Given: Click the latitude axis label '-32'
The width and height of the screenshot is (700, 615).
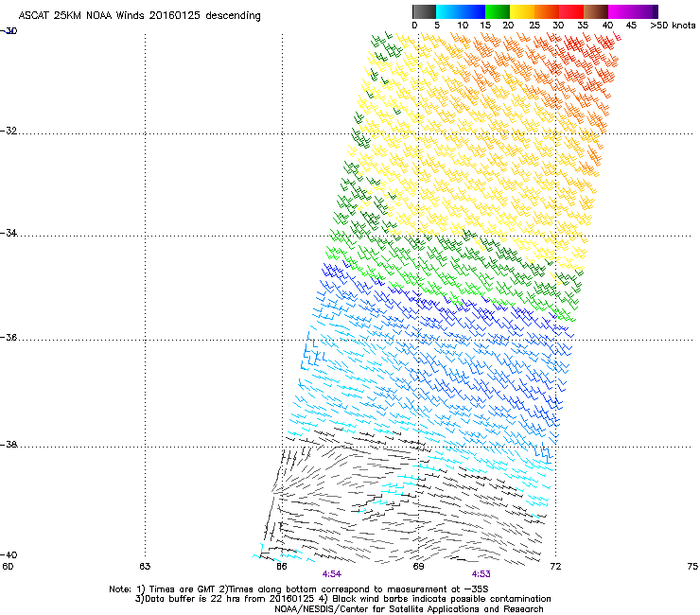Looking at the screenshot, I should [x=9, y=131].
